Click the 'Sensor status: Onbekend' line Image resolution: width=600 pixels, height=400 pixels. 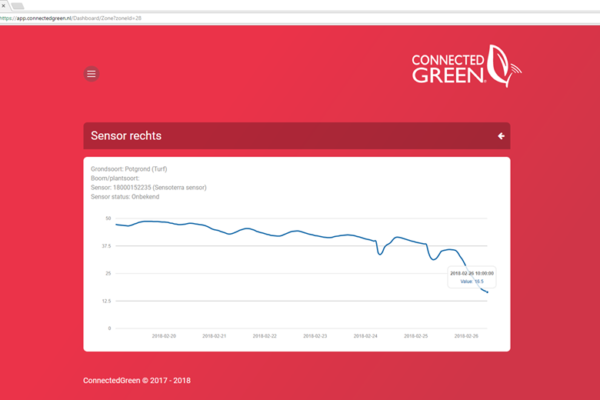125,197
